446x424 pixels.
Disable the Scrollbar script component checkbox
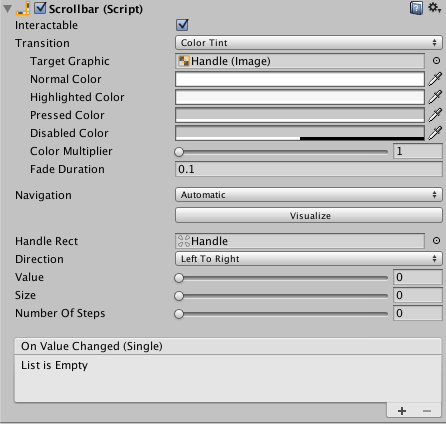click(x=40, y=8)
